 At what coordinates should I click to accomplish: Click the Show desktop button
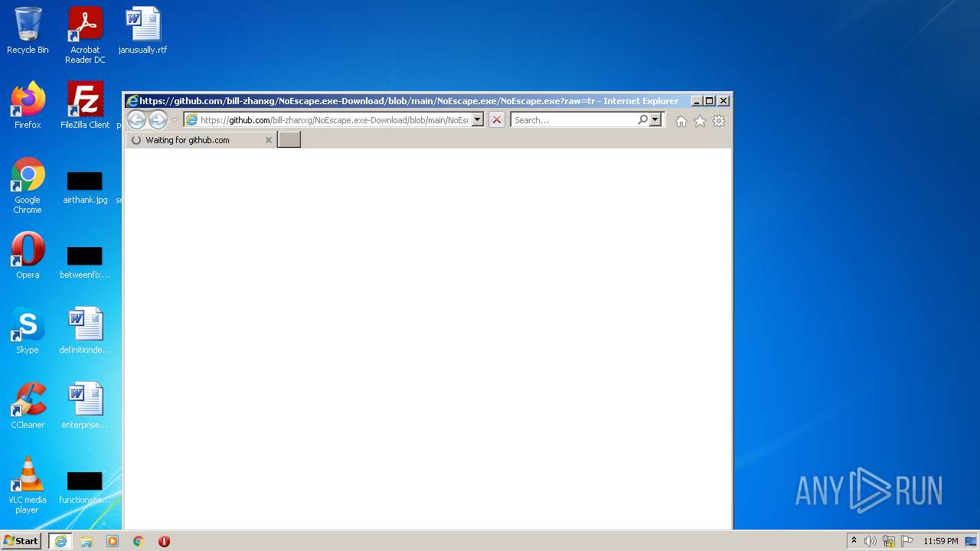coord(972,541)
